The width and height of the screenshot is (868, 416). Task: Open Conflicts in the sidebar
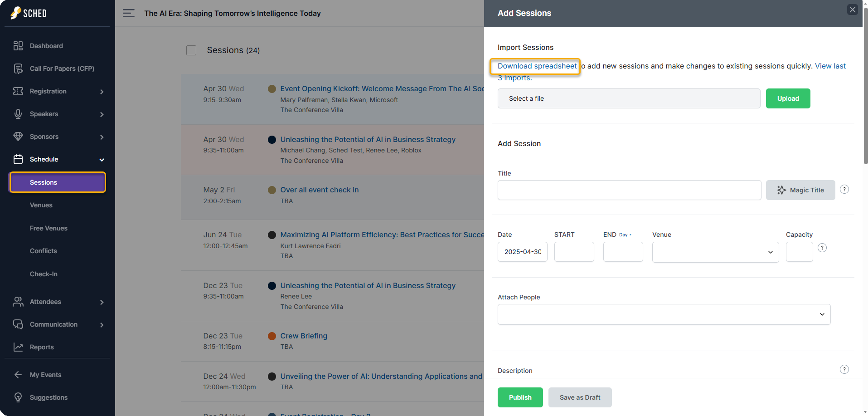pyautogui.click(x=44, y=251)
